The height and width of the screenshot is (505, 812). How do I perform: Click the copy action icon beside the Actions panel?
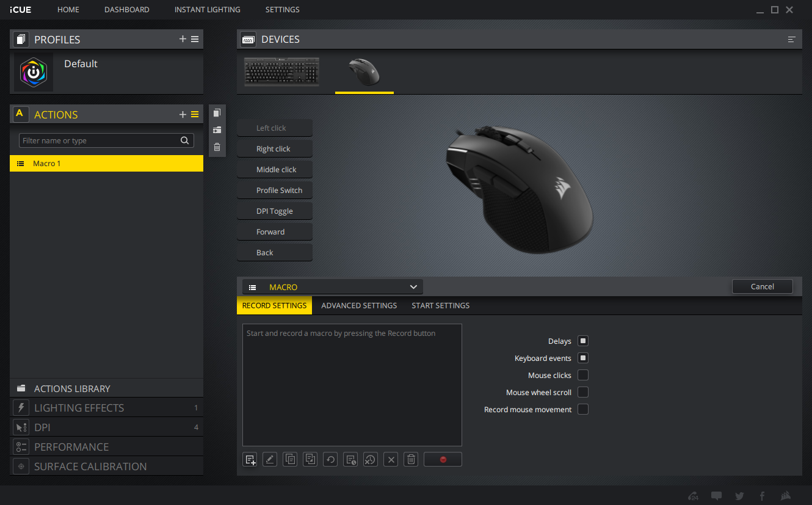(x=217, y=113)
